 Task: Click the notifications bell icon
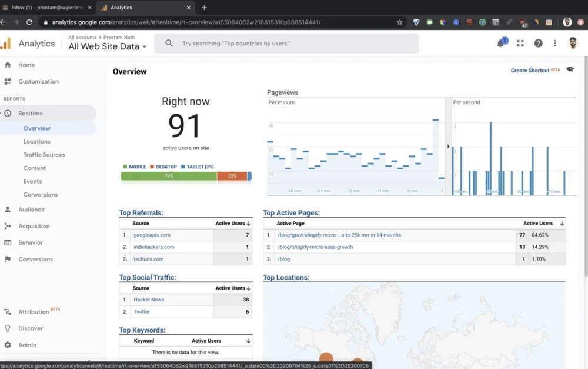(500, 44)
